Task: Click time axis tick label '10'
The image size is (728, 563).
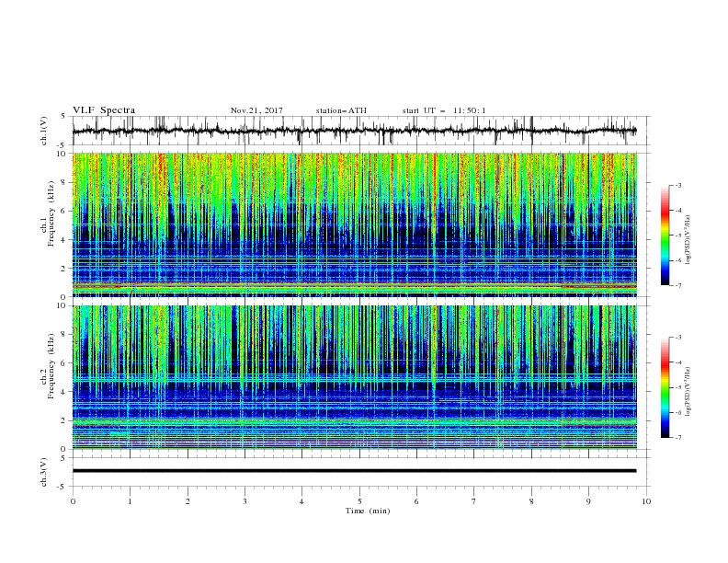Action: pos(646,501)
